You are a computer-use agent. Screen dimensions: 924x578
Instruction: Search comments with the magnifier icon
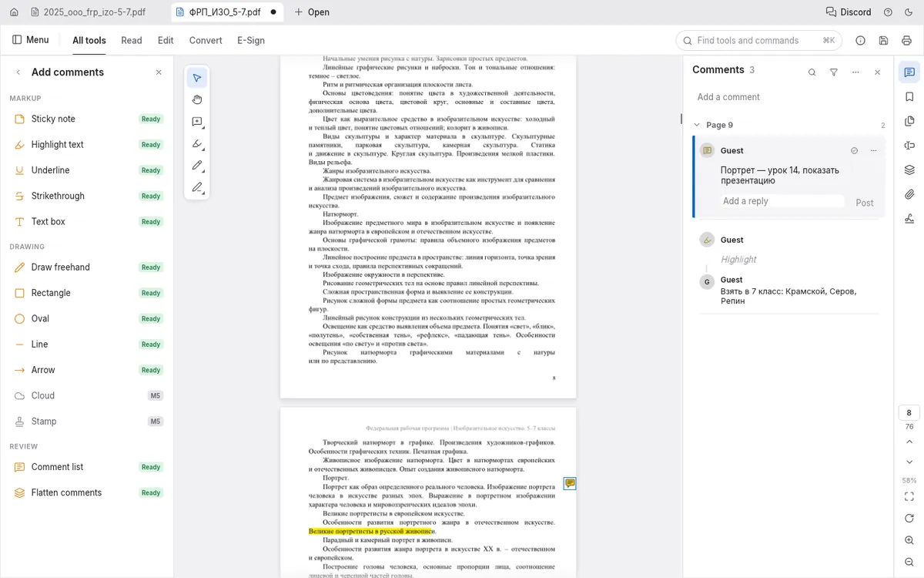tap(812, 72)
